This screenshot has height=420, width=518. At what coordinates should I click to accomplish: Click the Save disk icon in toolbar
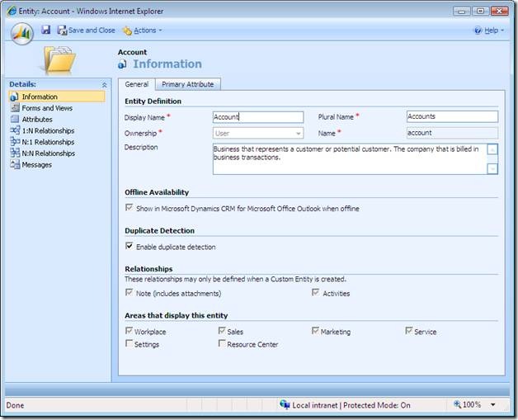[45, 30]
